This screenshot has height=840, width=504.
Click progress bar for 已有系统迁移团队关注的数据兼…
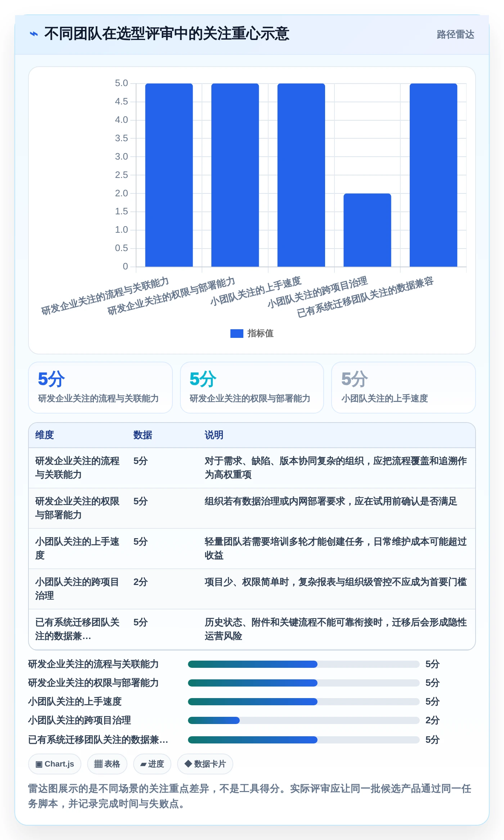click(x=303, y=740)
